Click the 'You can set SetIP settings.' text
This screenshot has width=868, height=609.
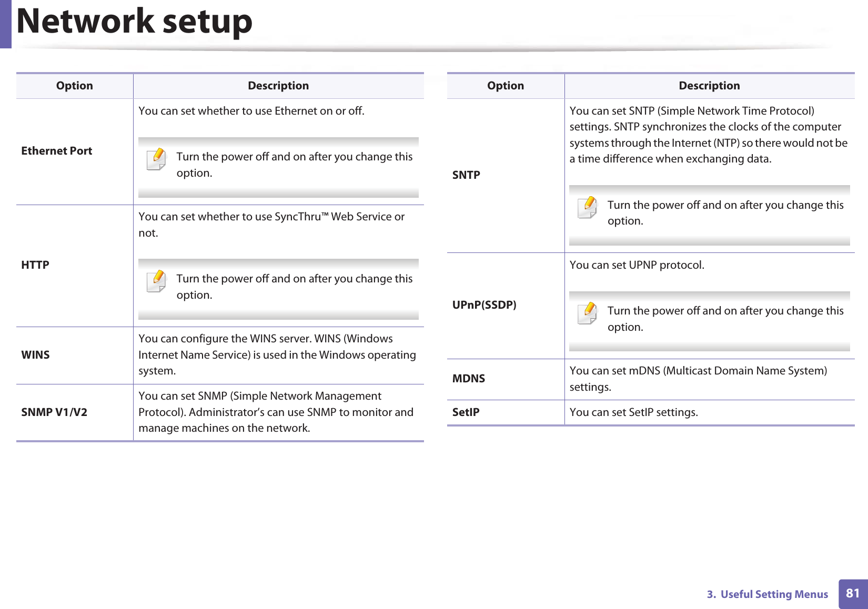(x=634, y=412)
